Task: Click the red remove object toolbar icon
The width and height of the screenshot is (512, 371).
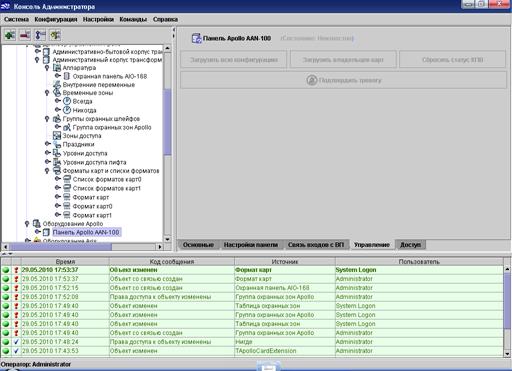Action: 25,35
